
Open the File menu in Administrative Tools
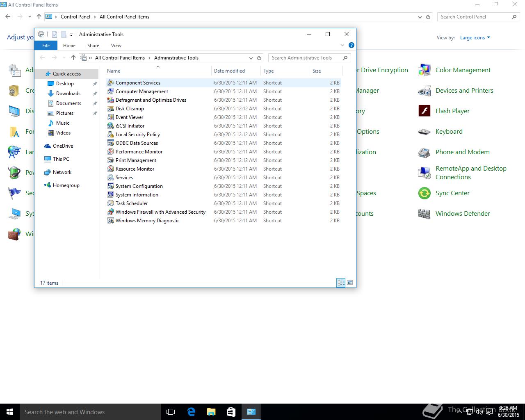(46, 46)
